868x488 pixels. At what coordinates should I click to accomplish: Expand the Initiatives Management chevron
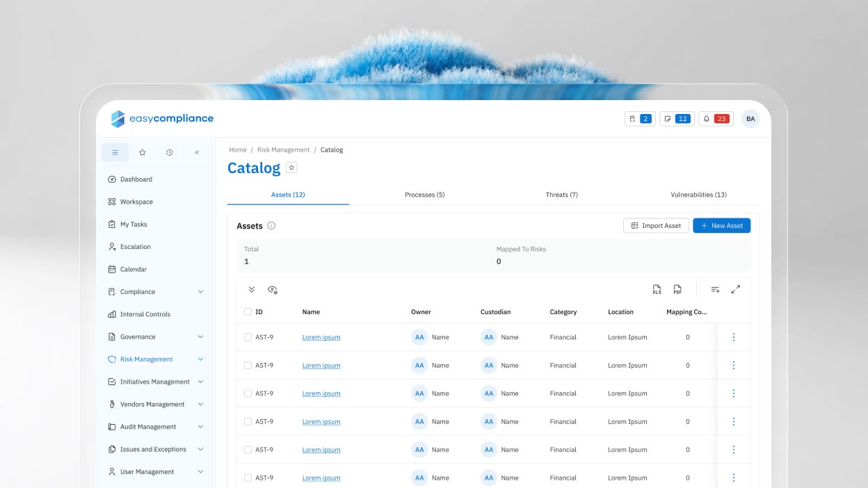(x=200, y=382)
